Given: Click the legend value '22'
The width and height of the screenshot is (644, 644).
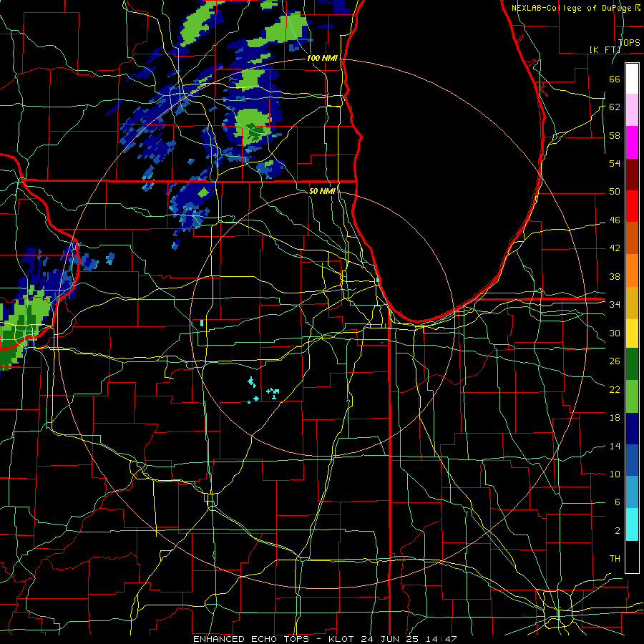Looking at the screenshot, I should [x=615, y=389].
